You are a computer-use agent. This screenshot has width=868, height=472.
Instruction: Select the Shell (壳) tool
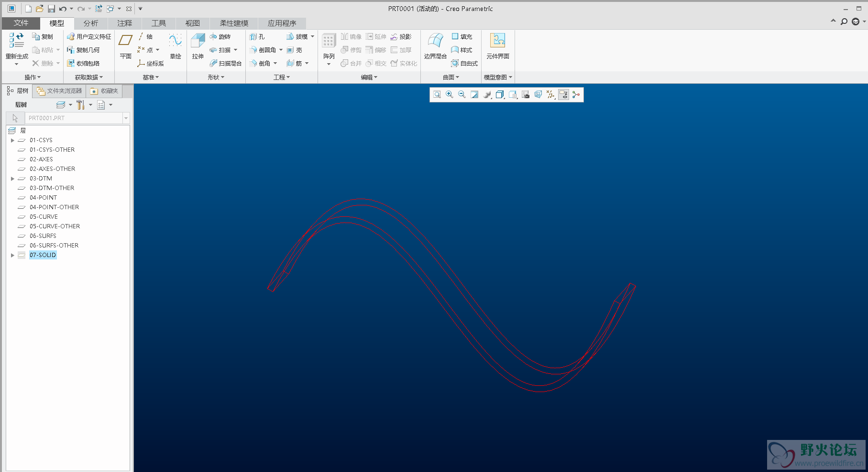tap(295, 50)
